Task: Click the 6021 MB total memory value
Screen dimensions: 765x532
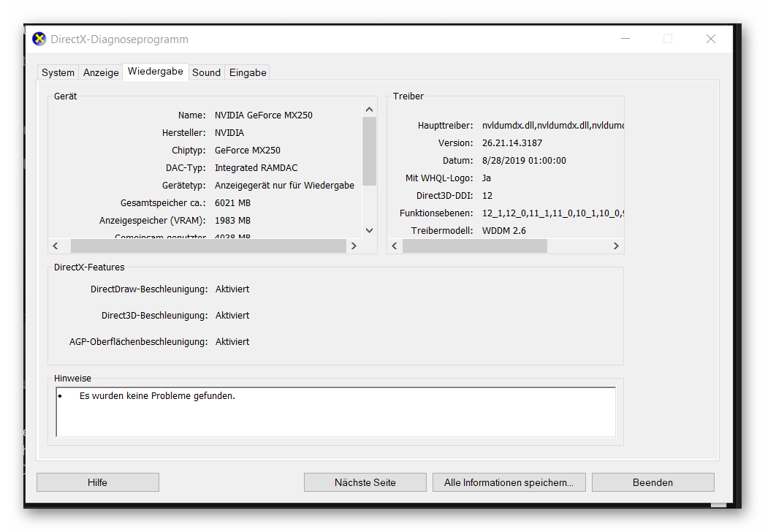Action: (233, 203)
